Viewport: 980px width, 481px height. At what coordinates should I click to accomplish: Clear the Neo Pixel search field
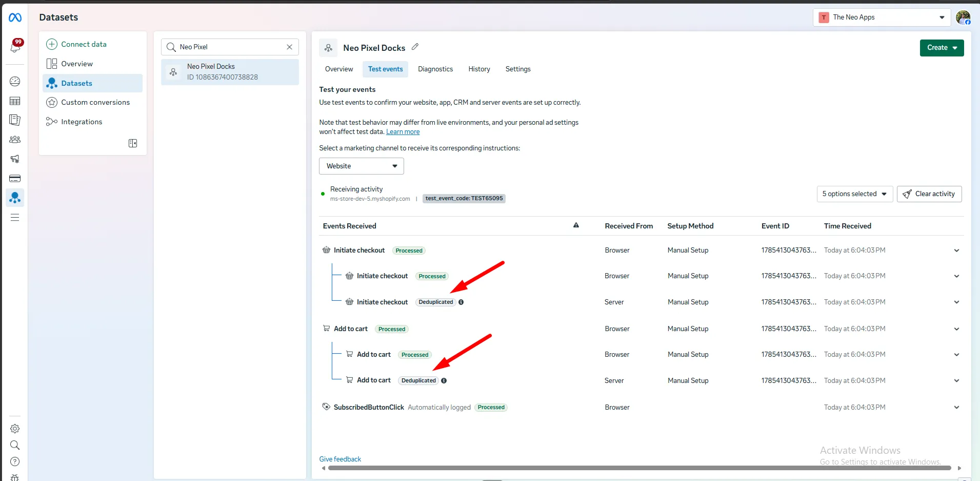click(290, 47)
